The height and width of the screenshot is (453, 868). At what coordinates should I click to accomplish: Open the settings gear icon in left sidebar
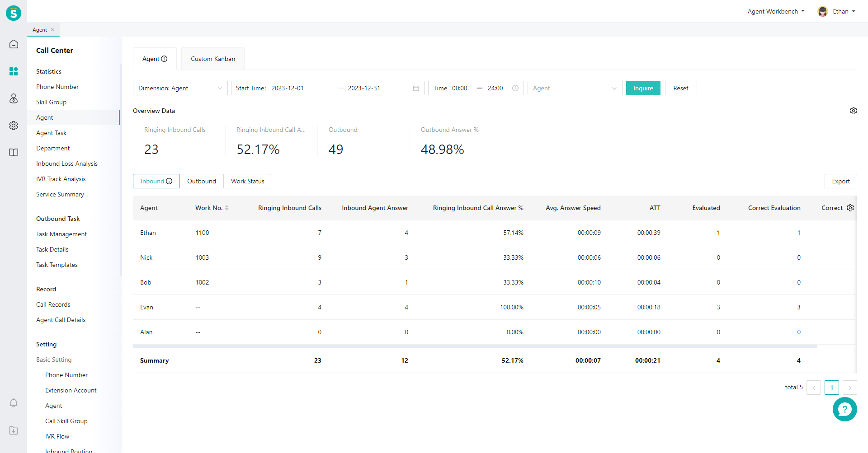[14, 126]
